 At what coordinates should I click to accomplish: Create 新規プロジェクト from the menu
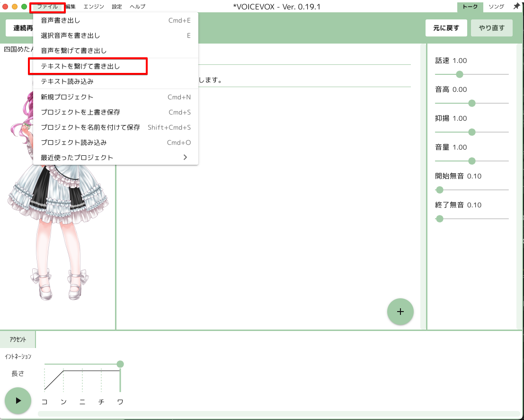(115, 97)
